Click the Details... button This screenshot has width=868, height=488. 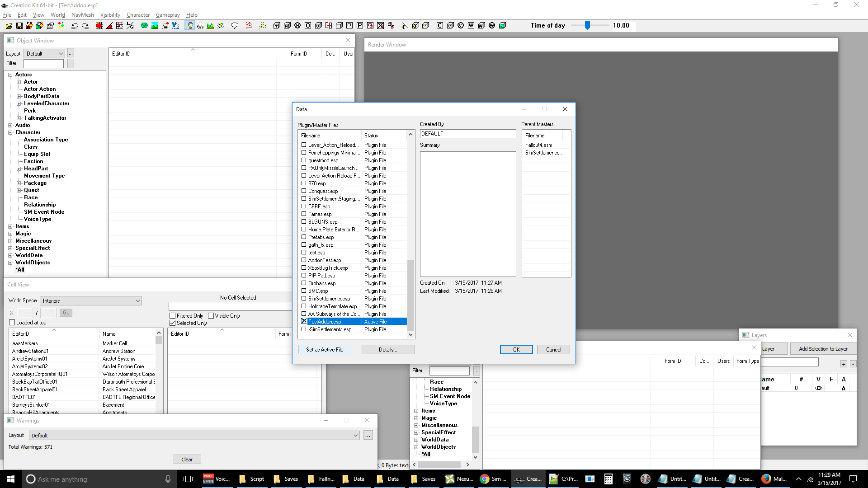pyautogui.click(x=388, y=350)
